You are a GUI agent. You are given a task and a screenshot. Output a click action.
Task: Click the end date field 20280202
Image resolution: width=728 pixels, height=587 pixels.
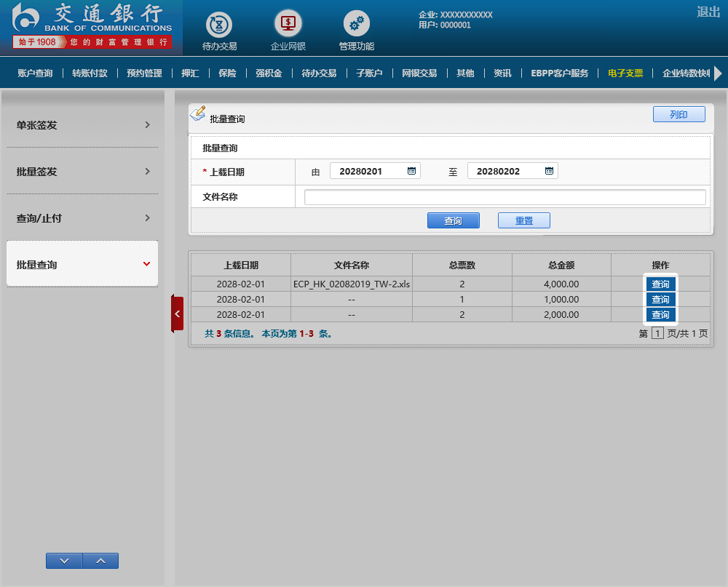pyautogui.click(x=512, y=171)
